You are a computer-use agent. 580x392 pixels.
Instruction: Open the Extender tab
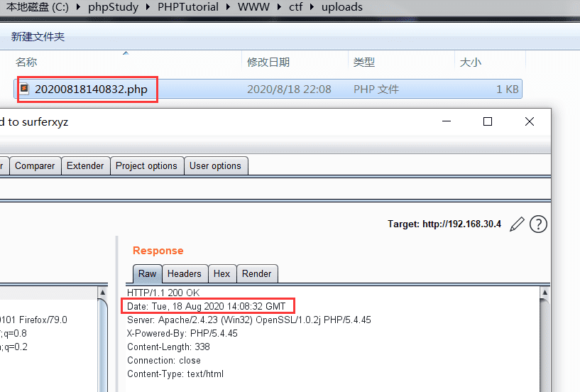85,166
